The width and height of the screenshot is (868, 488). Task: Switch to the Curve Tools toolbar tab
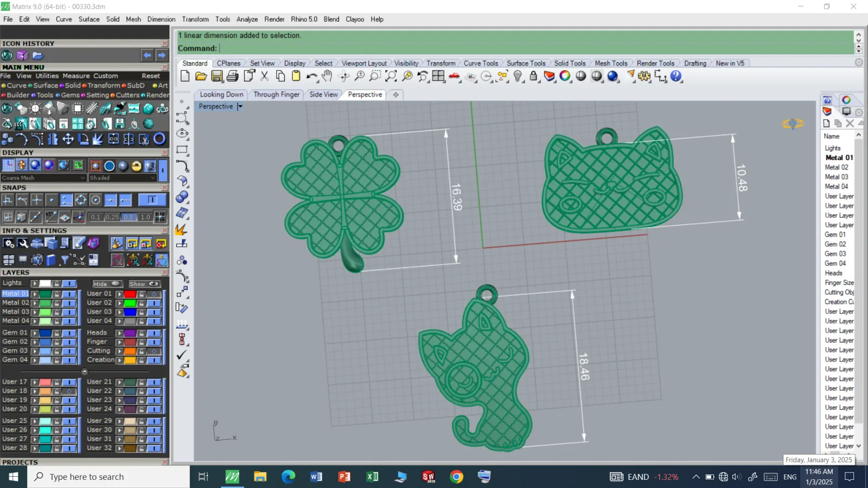[x=481, y=63]
